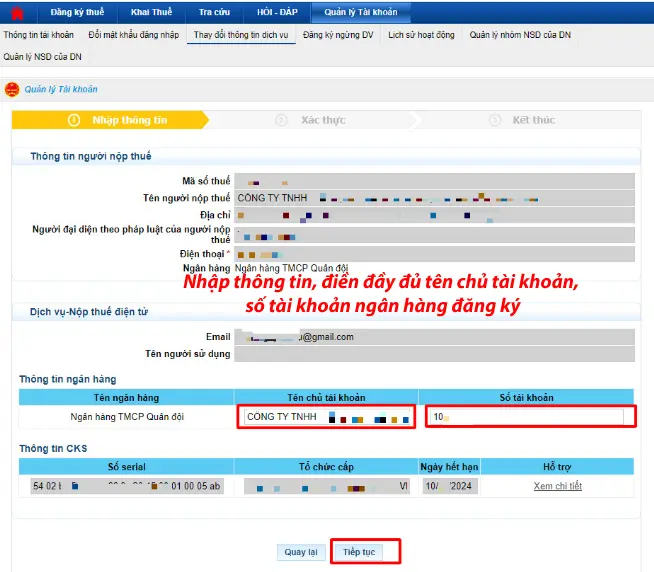Click the step 1 circle icon in Nhập thông tin

coord(74,121)
